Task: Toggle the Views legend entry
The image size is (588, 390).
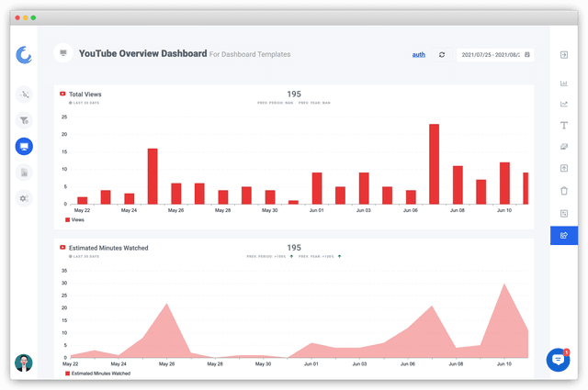Action: pos(74,220)
